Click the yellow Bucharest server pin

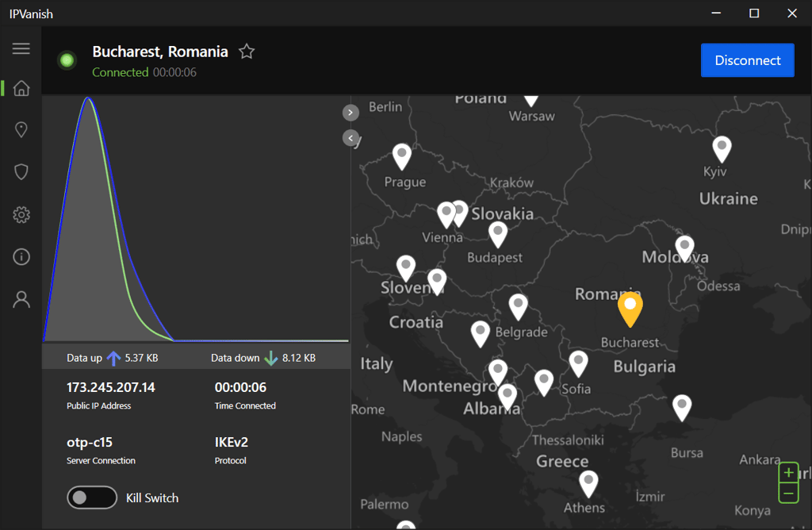(x=630, y=309)
